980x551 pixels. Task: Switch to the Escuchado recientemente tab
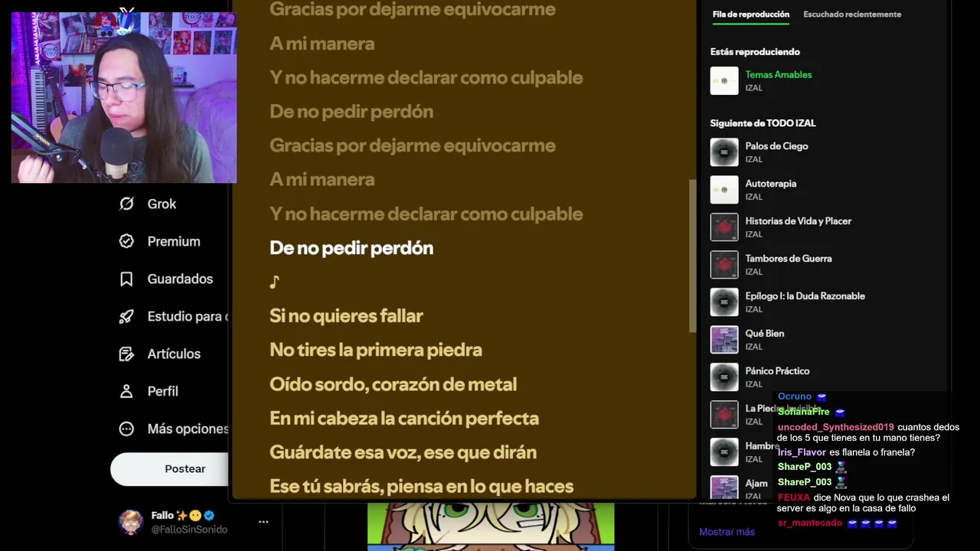pos(852,14)
